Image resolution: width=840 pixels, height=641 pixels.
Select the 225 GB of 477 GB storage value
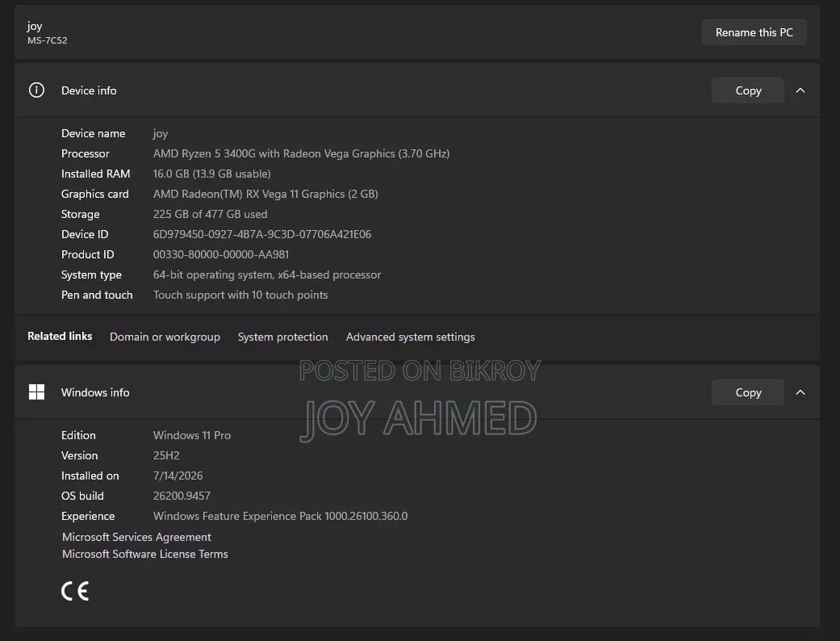[210, 214]
